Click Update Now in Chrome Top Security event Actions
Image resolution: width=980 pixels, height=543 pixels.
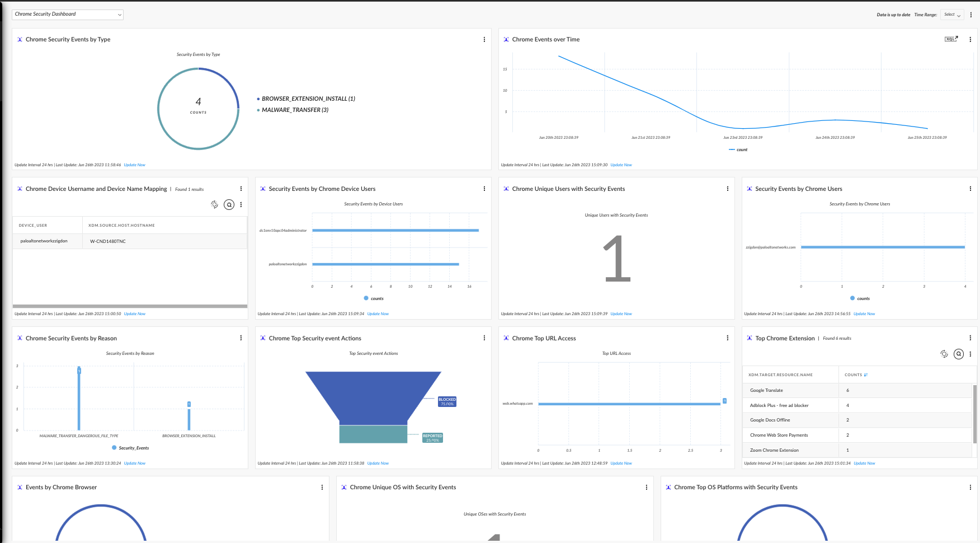coord(378,464)
